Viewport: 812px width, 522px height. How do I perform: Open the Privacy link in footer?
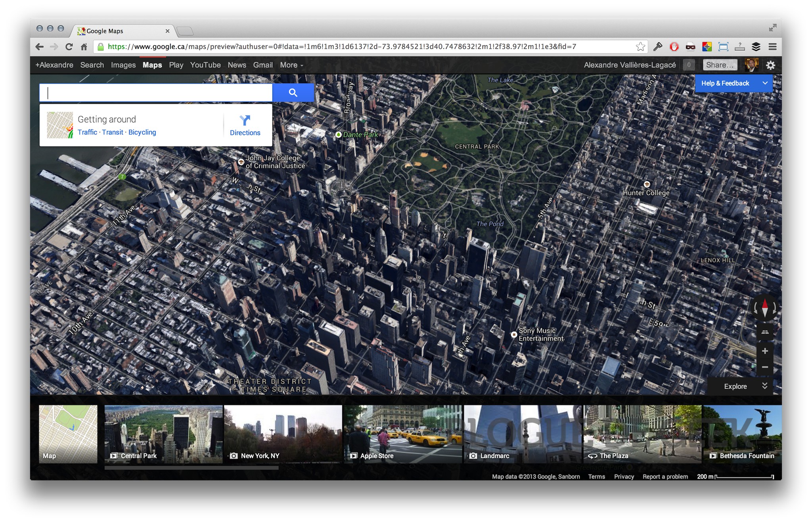click(624, 476)
